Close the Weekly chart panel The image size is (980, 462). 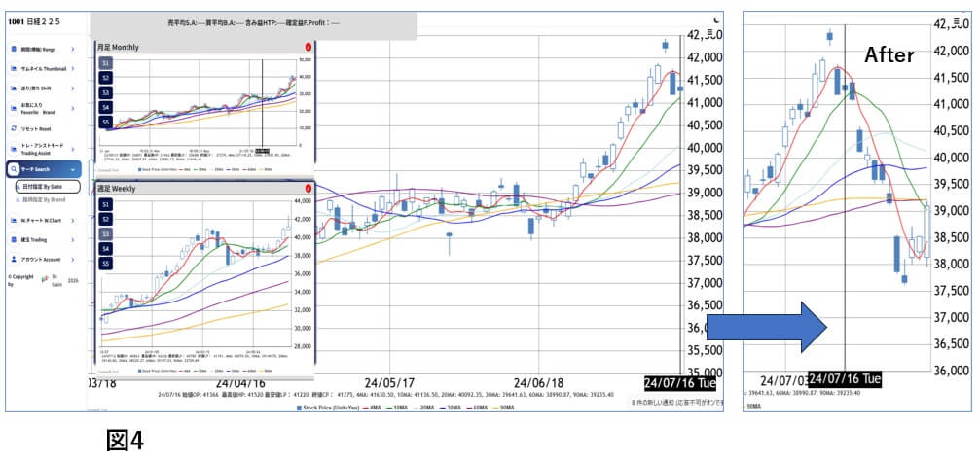tap(309, 188)
